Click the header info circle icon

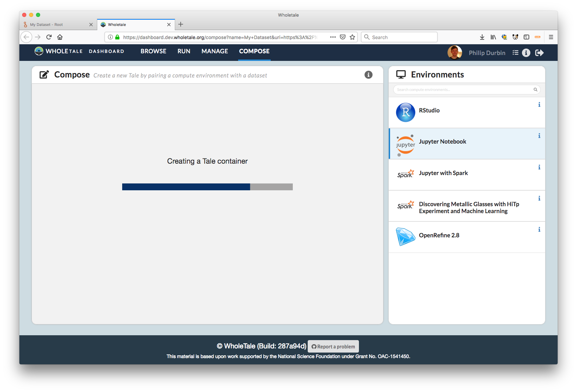[526, 53]
